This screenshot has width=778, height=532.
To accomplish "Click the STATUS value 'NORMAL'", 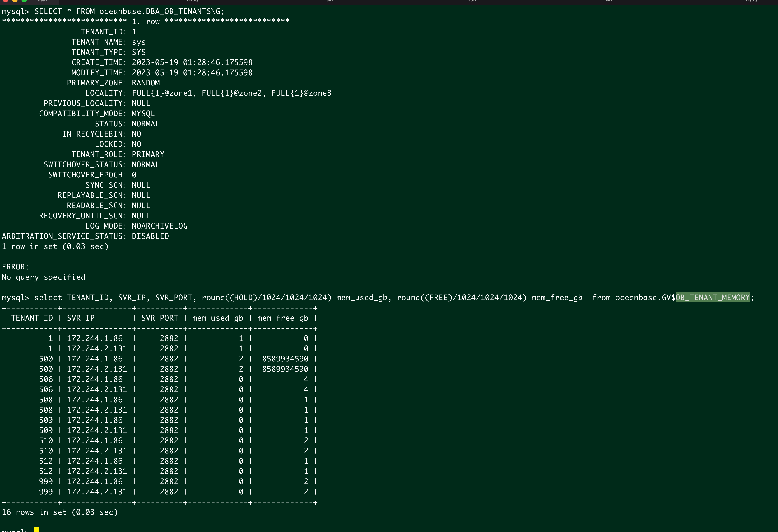I will tap(146, 124).
